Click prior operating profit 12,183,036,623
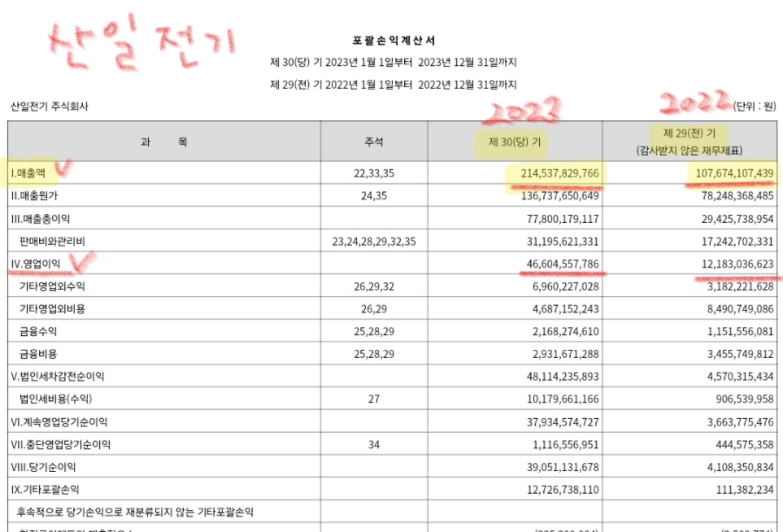783x532 pixels. pyautogui.click(x=738, y=264)
